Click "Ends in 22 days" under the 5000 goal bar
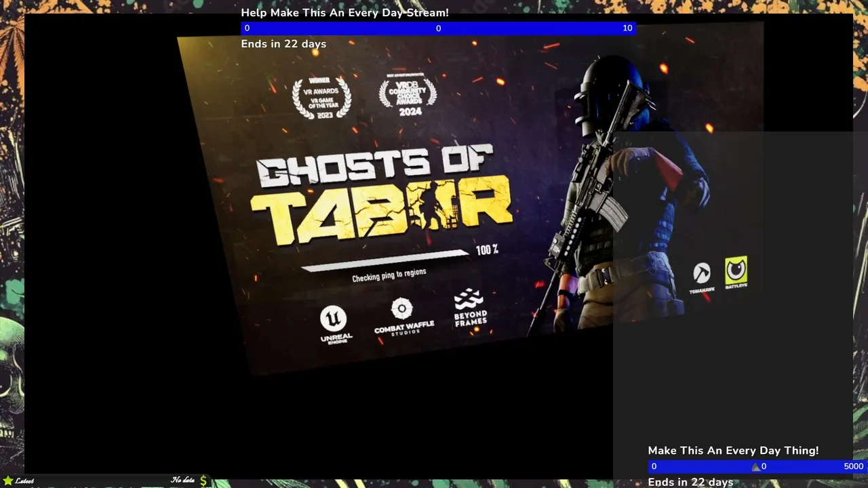This screenshot has width=868, height=488. click(690, 482)
